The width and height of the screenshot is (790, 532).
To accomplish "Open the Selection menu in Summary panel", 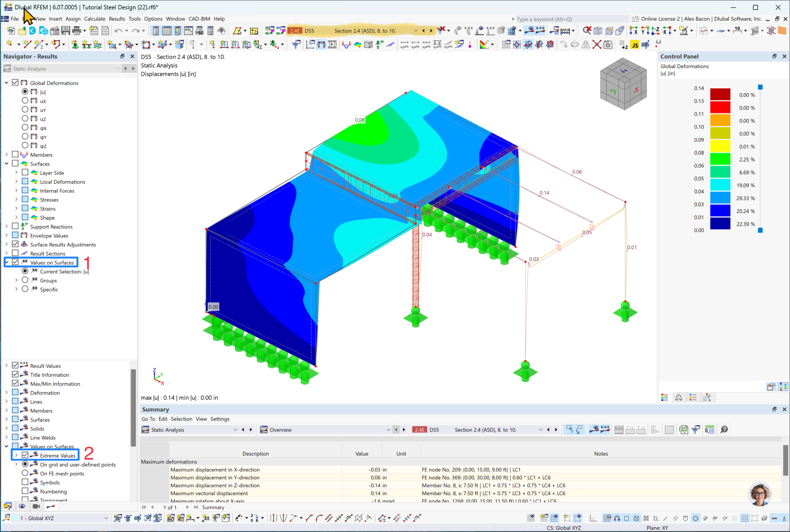I will click(x=181, y=419).
